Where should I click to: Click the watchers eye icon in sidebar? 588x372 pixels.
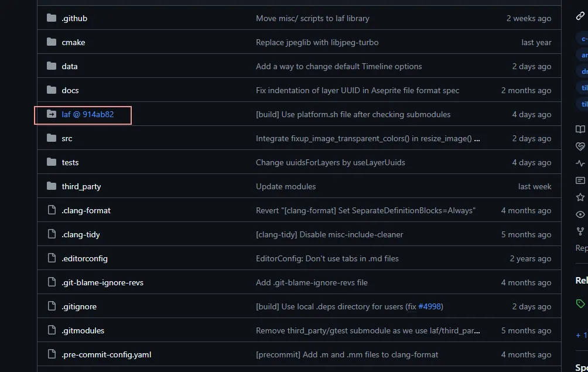pyautogui.click(x=580, y=214)
